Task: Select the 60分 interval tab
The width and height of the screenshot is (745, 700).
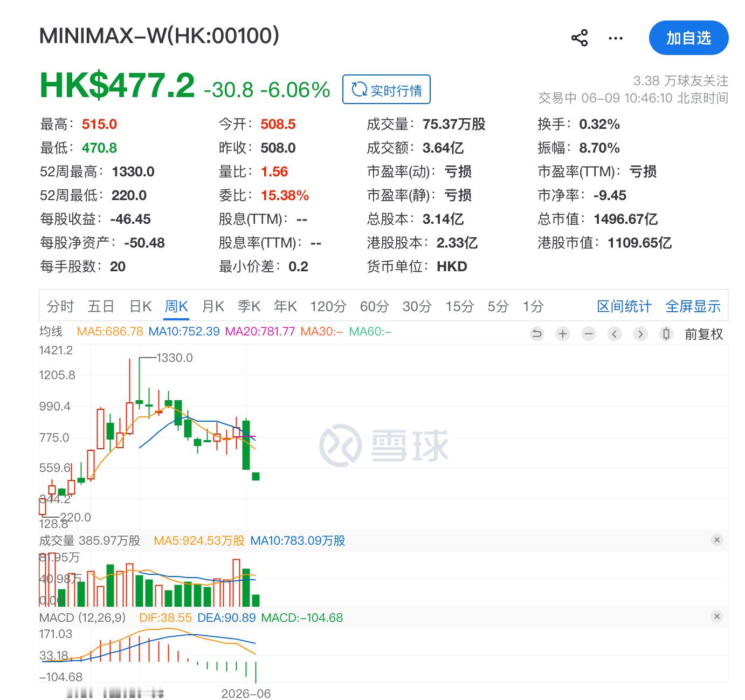Action: (x=374, y=306)
